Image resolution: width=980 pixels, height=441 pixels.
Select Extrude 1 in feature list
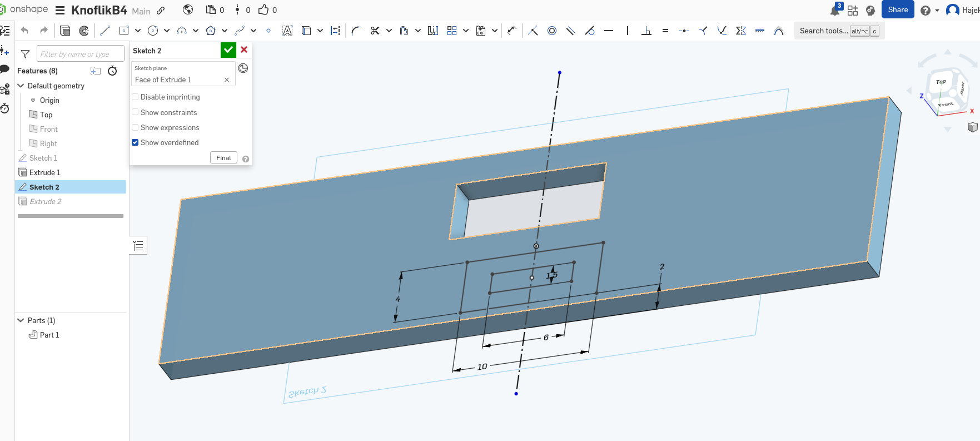[44, 172]
